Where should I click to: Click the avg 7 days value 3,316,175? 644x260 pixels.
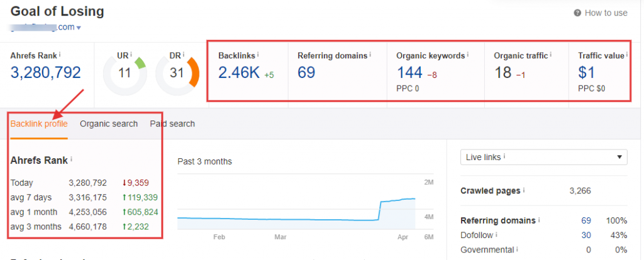(x=87, y=198)
